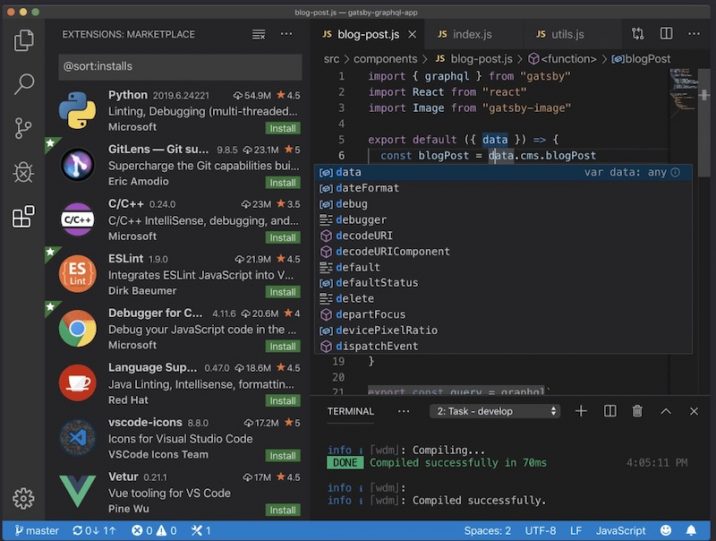Show info icon for data suggestion
This screenshot has height=541, width=716.
pos(675,172)
